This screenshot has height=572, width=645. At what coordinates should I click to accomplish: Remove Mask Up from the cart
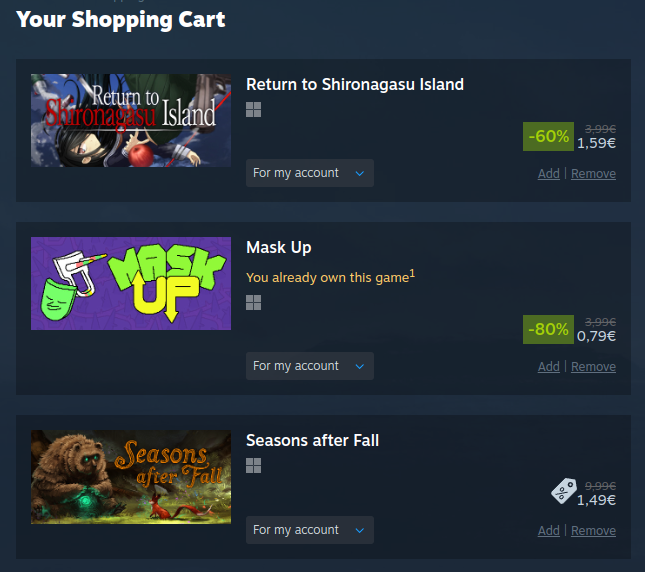pos(593,366)
